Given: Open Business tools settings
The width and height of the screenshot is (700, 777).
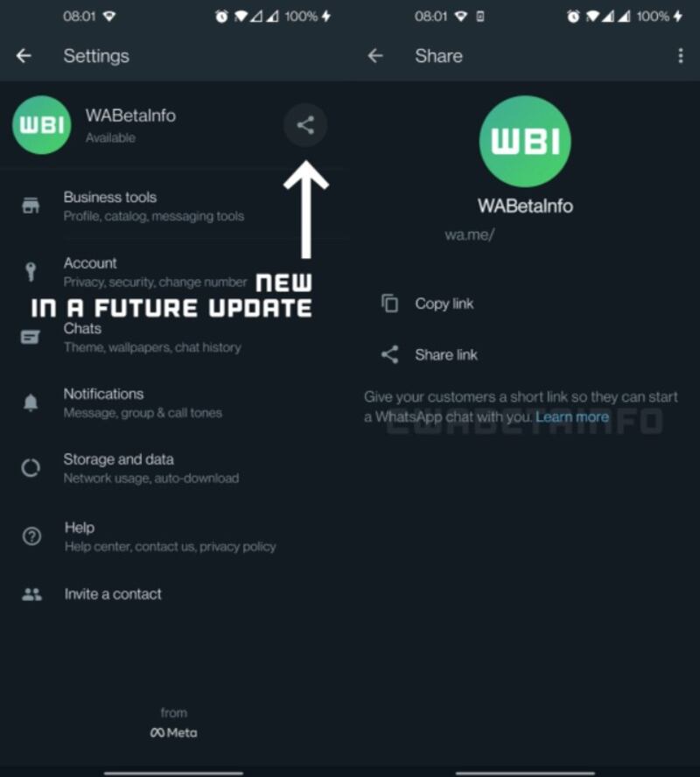Looking at the screenshot, I should [x=175, y=206].
